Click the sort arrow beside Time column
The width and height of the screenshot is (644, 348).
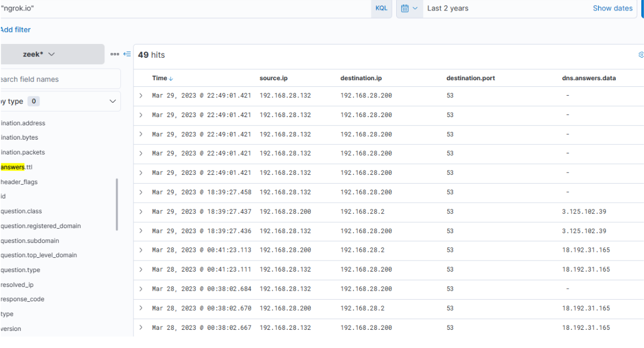(171, 79)
